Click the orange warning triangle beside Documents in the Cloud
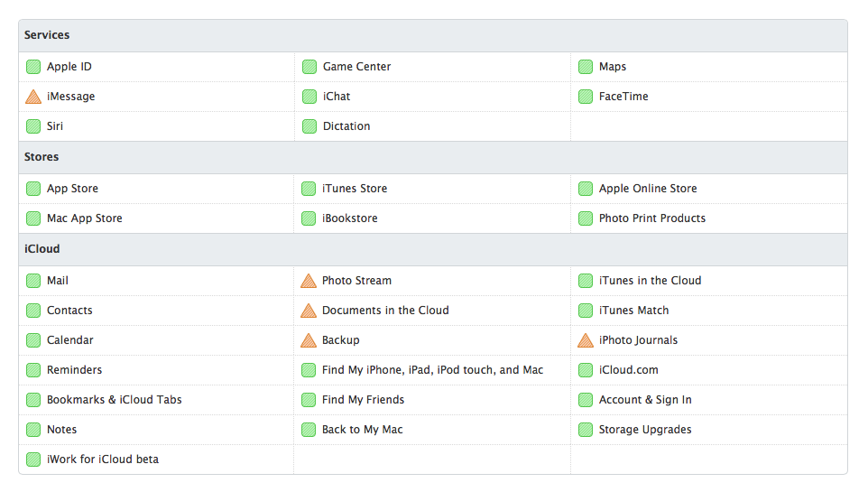 pos(309,311)
